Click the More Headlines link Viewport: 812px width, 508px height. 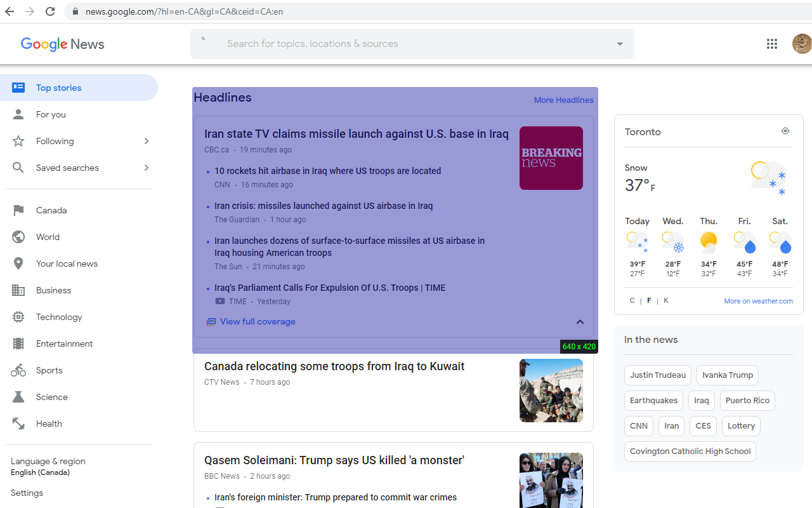click(563, 100)
